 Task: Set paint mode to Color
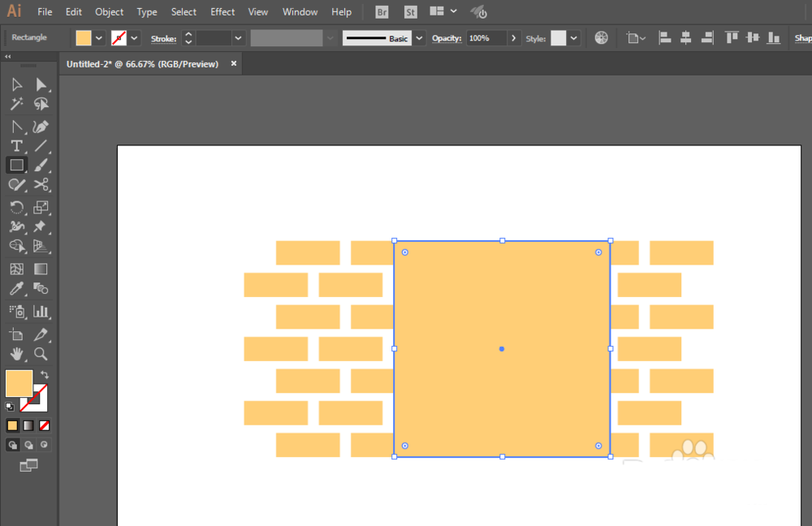click(12, 425)
